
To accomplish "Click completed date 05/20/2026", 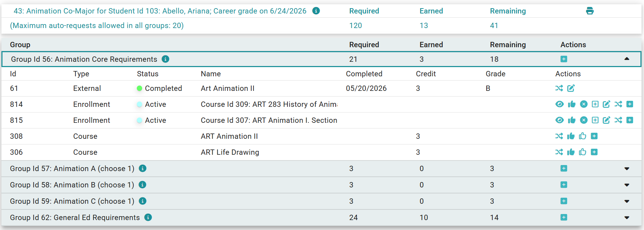I will tap(366, 88).
